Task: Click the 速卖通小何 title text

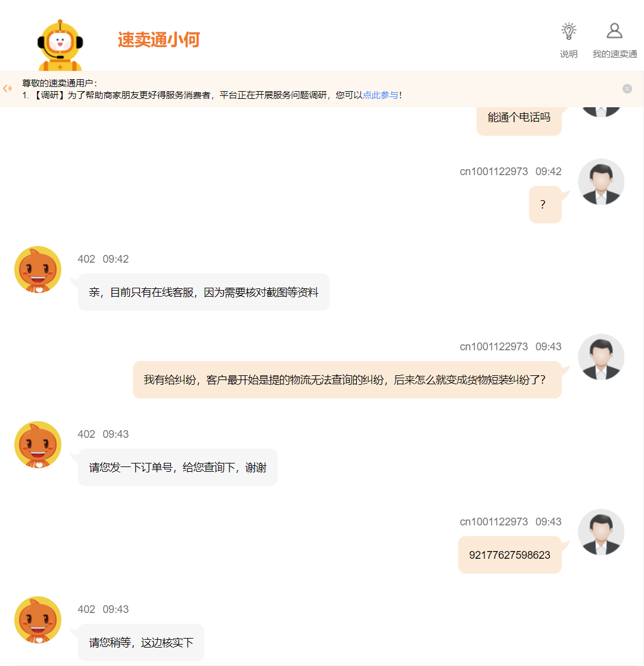Action: point(158,40)
